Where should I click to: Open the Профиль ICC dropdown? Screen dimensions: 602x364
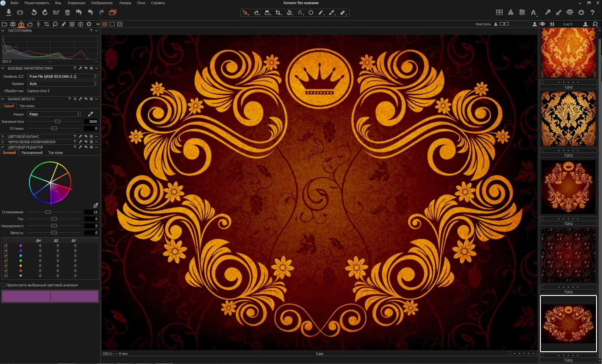[x=62, y=76]
